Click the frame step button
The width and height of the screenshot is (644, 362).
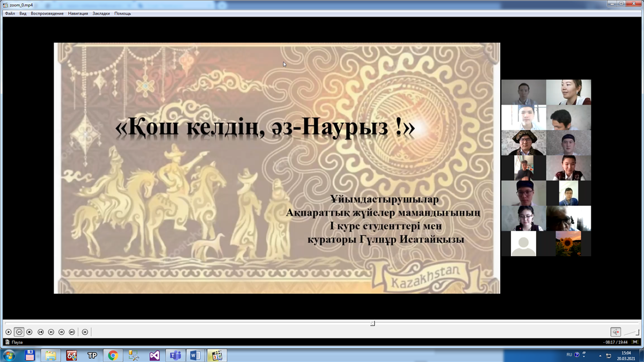pyautogui.click(x=85, y=332)
